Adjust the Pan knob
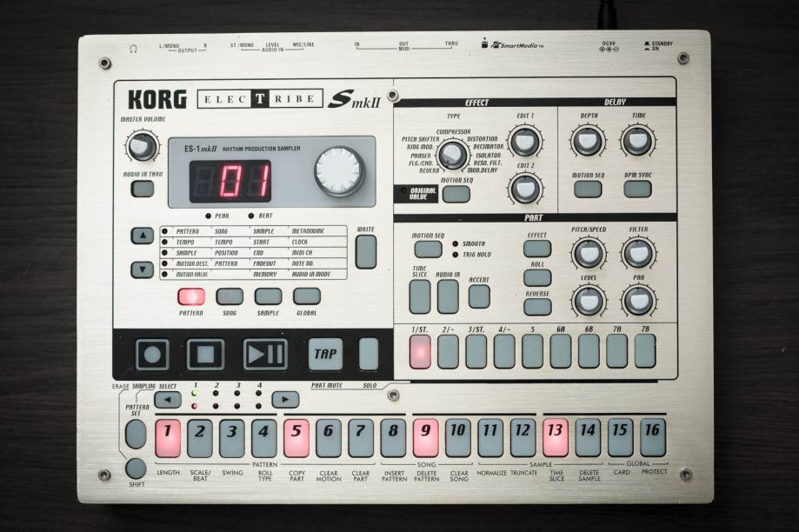Screen dimensions: 799x532 (x=638, y=301)
